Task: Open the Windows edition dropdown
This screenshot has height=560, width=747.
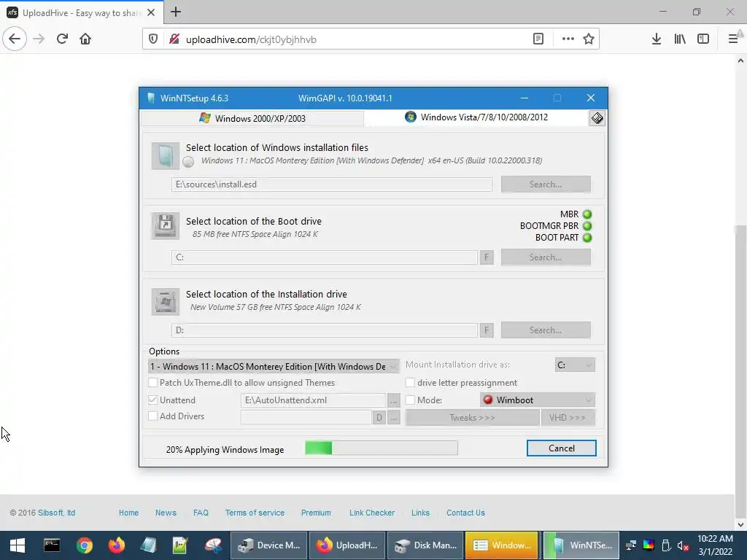Action: (x=274, y=366)
